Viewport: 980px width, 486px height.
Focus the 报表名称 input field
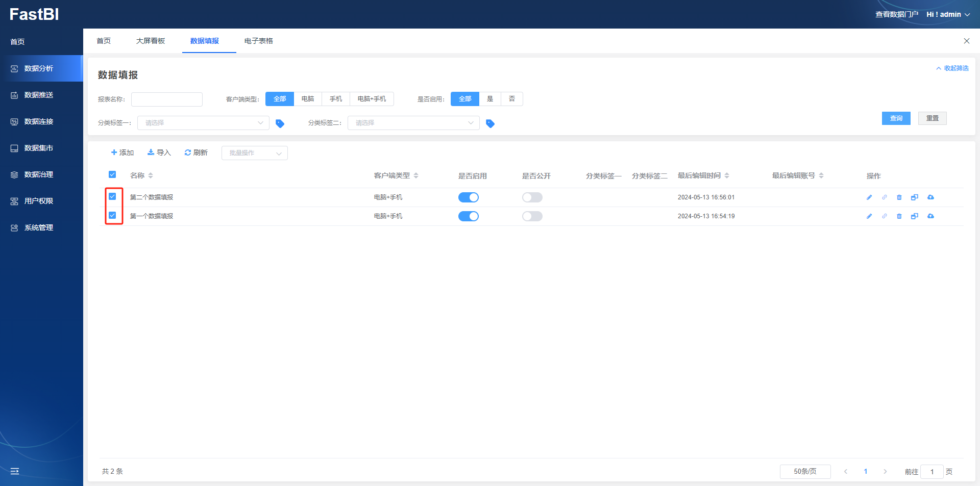[167, 99]
